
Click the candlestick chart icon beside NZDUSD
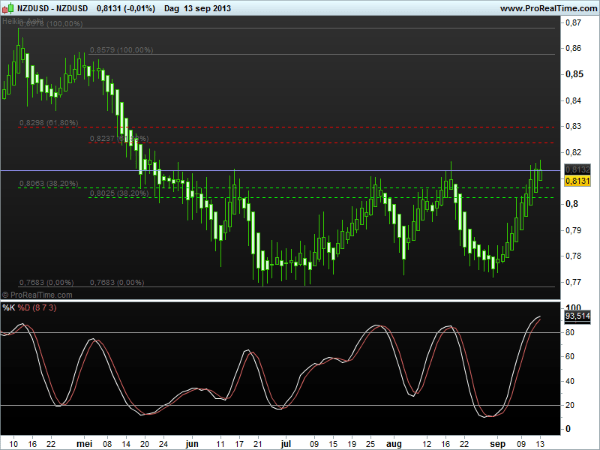coord(9,8)
